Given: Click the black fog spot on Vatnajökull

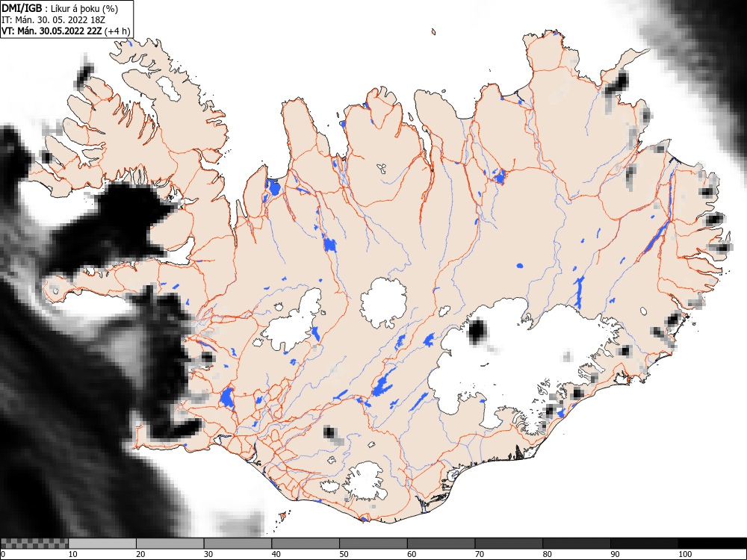Looking at the screenshot, I should (x=477, y=331).
